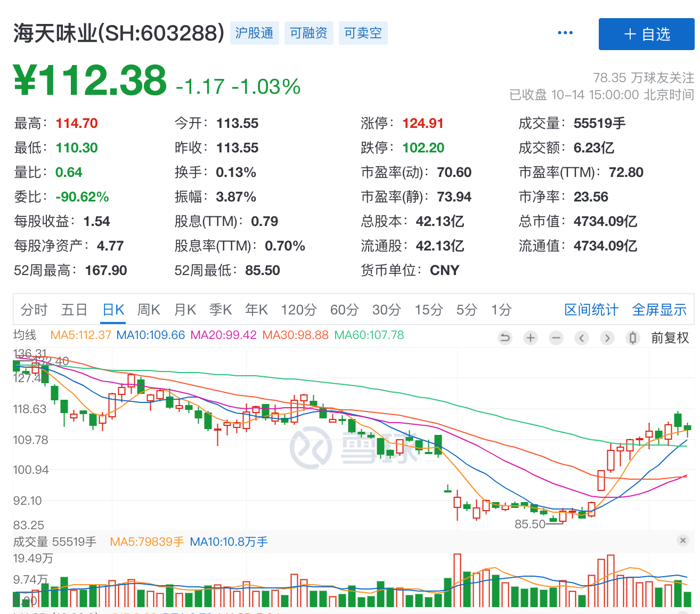
Task: Open the 前复权 price adjustment dropdown
Action: (671, 337)
